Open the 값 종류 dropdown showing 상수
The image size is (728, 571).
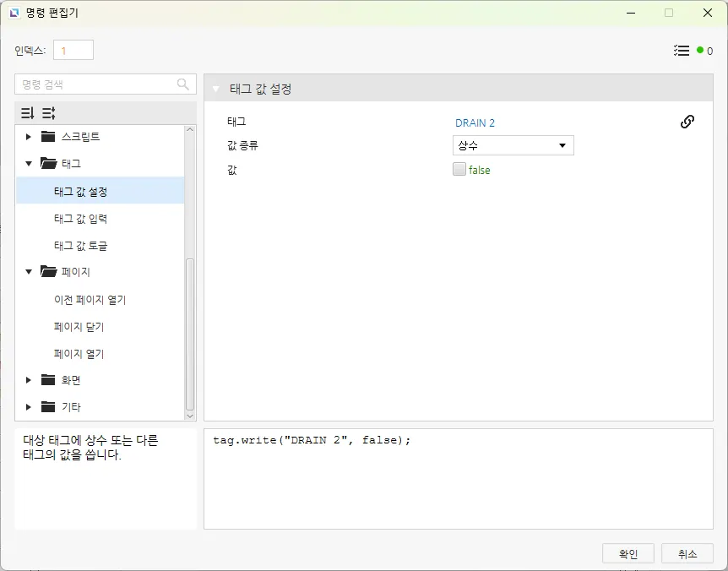click(x=513, y=145)
